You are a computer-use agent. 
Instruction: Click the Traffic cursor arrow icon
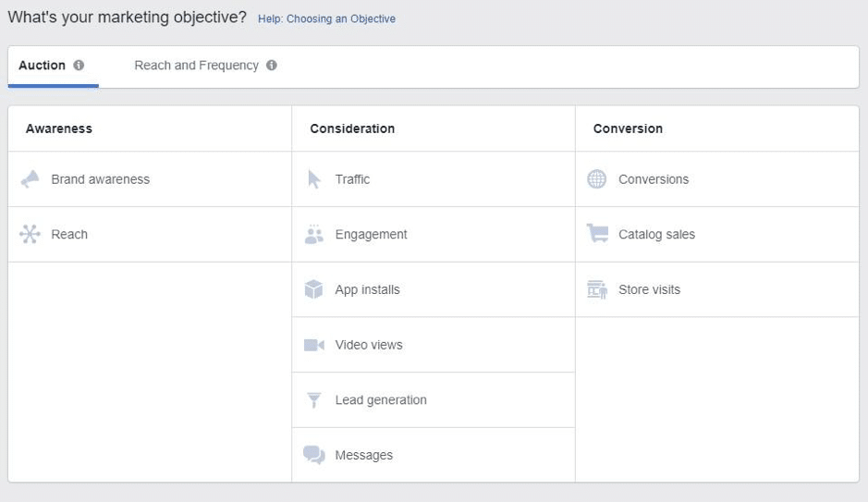click(314, 179)
